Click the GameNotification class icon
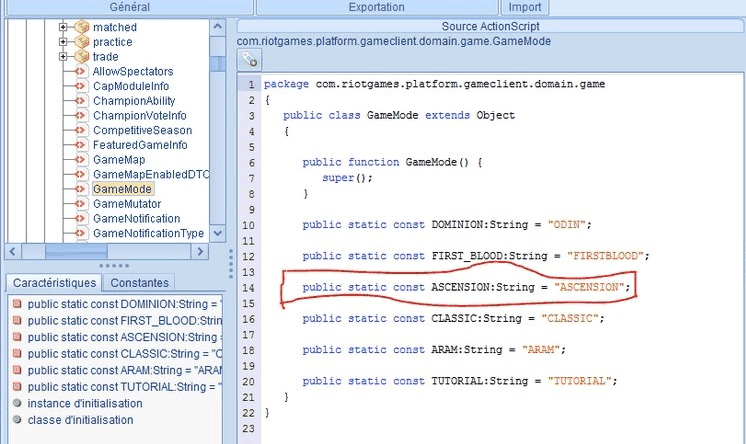This screenshot has height=444, width=746. 81,219
